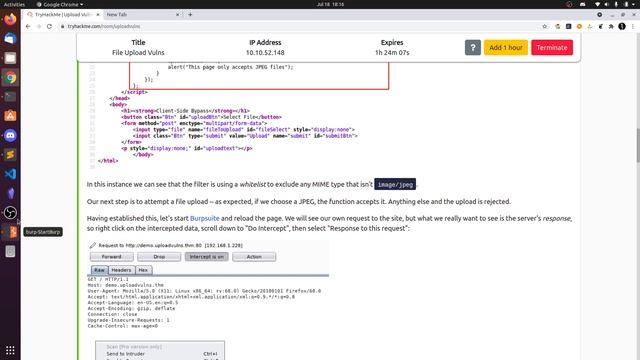Open a new Chrome tab with plus

[190, 14]
